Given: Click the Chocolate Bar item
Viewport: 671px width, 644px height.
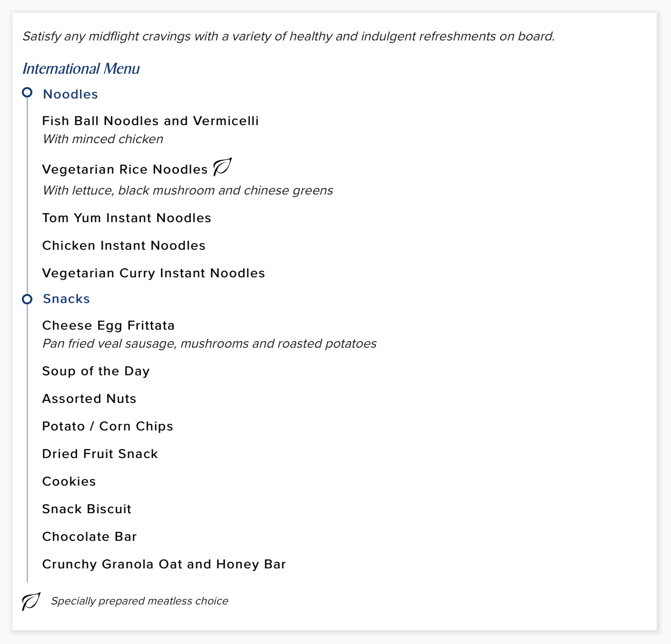Looking at the screenshot, I should click(x=89, y=537).
